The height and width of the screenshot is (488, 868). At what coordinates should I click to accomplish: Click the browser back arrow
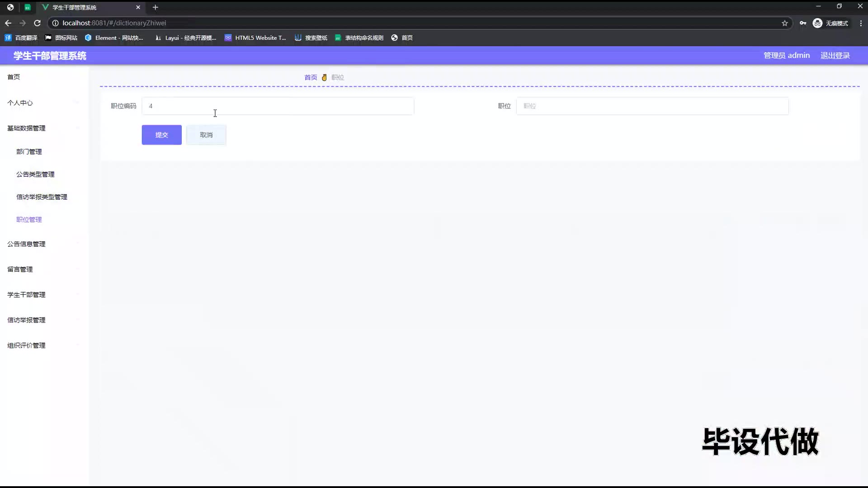point(8,23)
